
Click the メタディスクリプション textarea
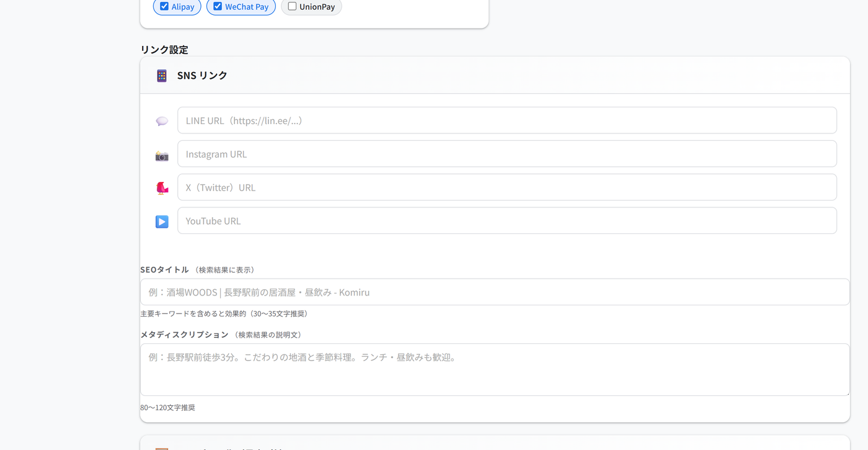(495, 370)
